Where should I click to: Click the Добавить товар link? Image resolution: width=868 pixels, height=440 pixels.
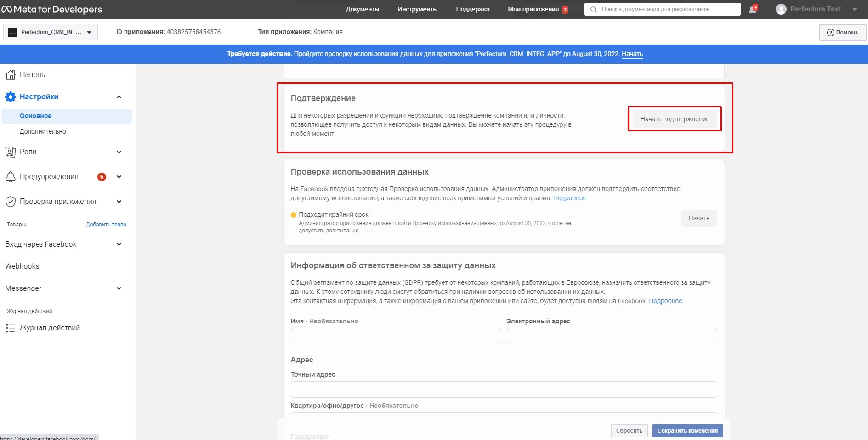[x=106, y=225]
